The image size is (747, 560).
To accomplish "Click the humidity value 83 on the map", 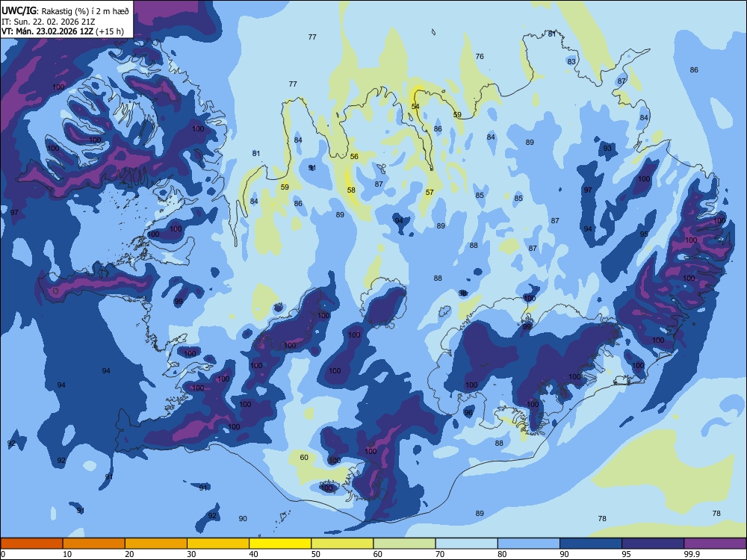I will (x=571, y=61).
